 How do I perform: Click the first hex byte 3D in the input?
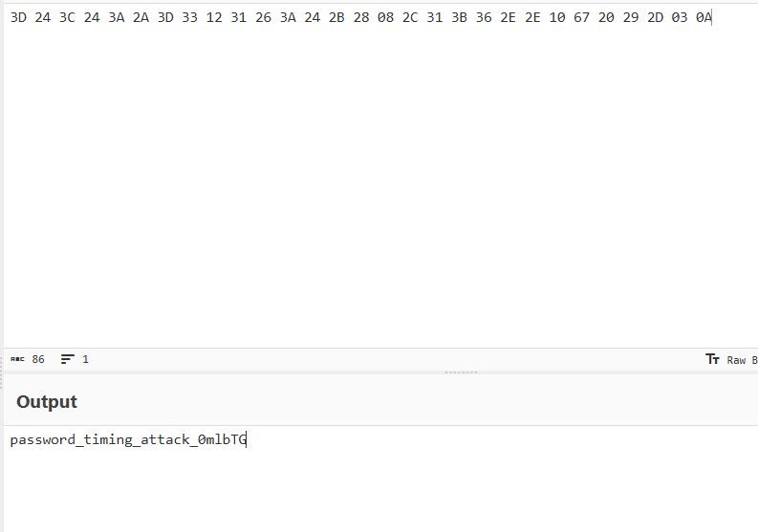click(18, 17)
